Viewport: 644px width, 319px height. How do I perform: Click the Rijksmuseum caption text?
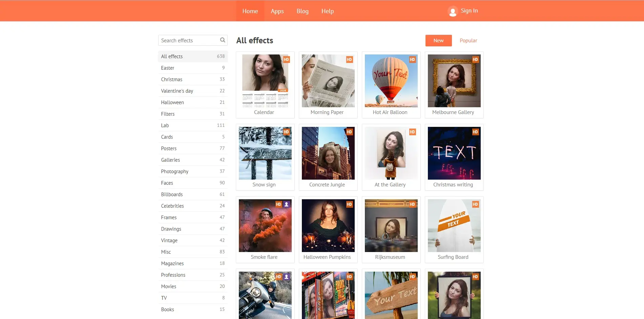pos(390,257)
